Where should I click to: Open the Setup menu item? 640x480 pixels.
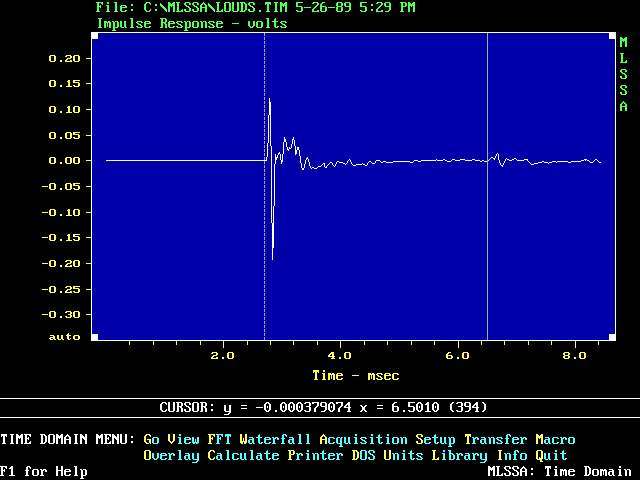tap(436, 440)
